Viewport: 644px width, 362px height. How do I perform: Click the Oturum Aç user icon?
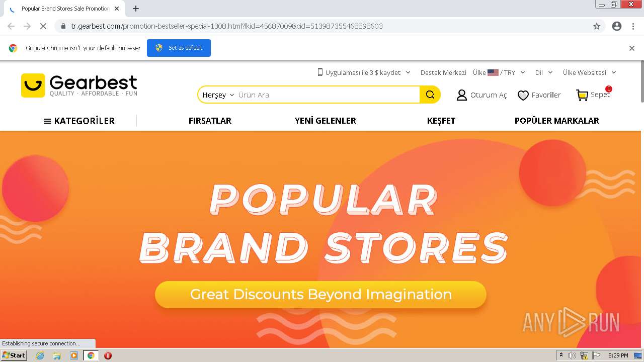click(x=461, y=95)
